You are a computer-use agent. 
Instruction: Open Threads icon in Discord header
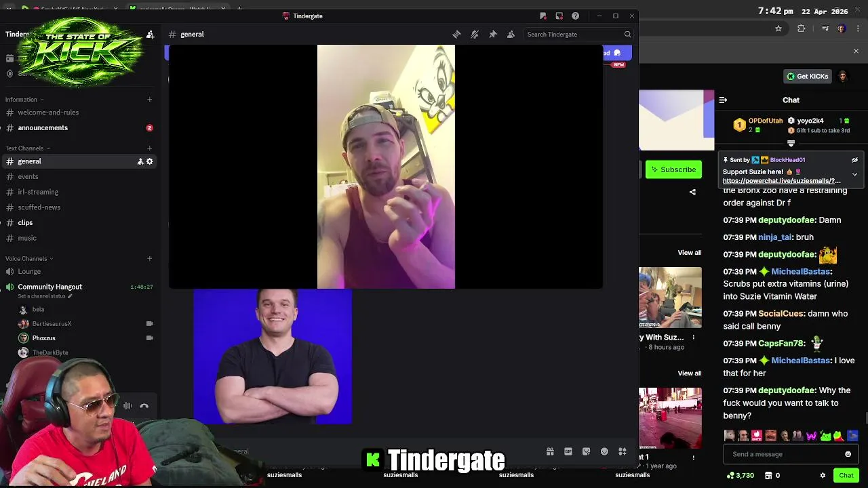point(456,34)
